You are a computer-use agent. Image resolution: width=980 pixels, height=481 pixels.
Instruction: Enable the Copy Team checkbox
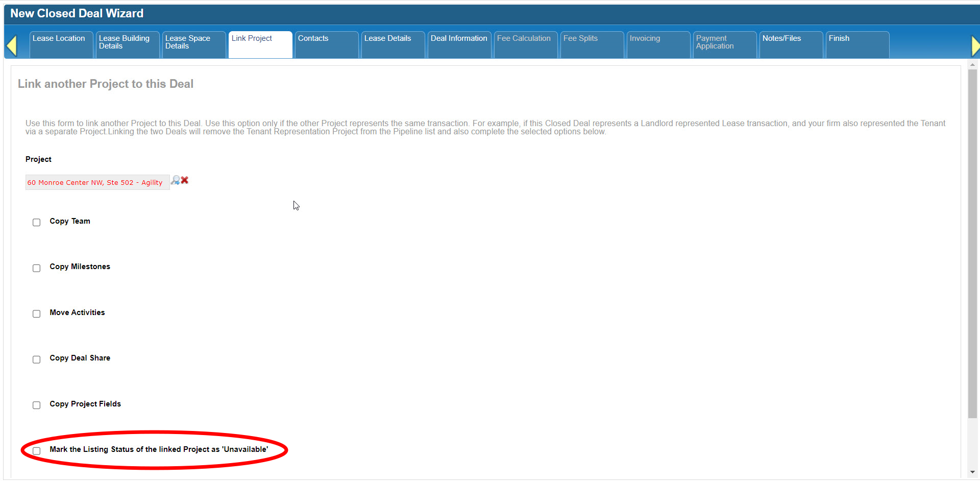(37, 223)
